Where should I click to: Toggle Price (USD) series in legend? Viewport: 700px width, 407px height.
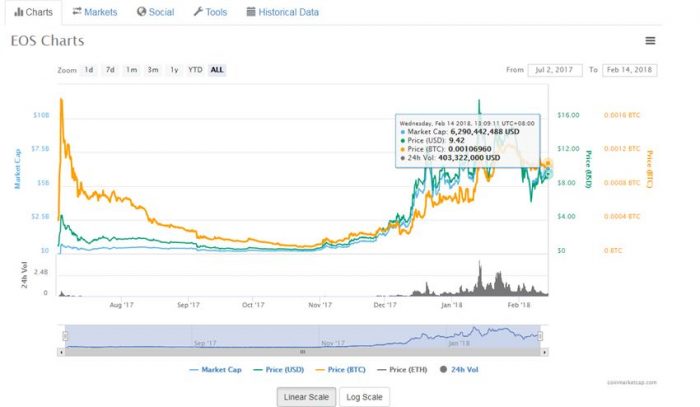click(x=278, y=370)
